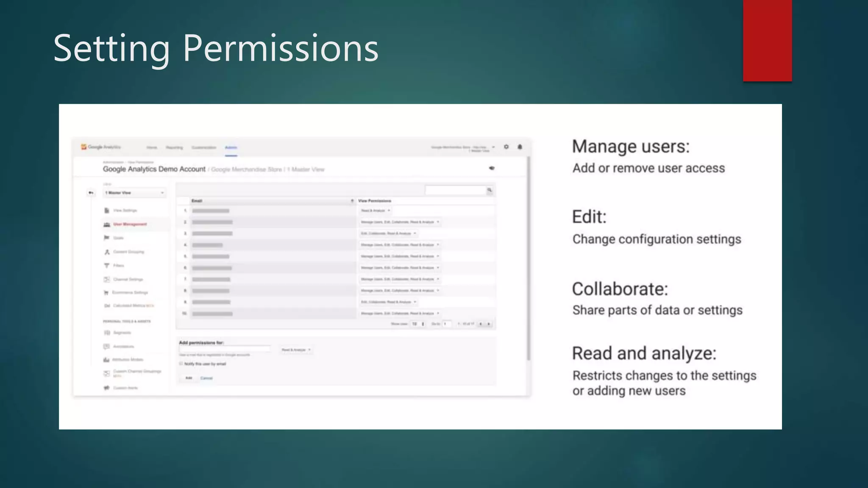
Task: Click the vertical scrollbar of the Analytics window
Action: point(529,258)
